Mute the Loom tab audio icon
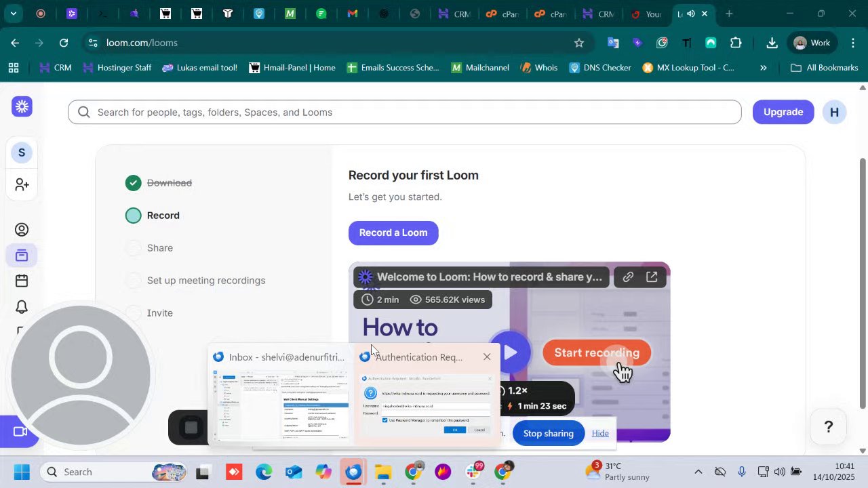 (690, 14)
